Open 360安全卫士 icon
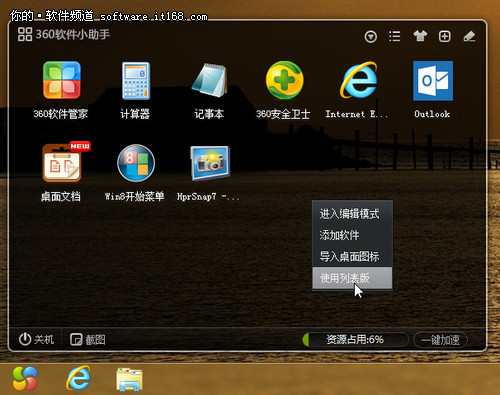 point(284,80)
